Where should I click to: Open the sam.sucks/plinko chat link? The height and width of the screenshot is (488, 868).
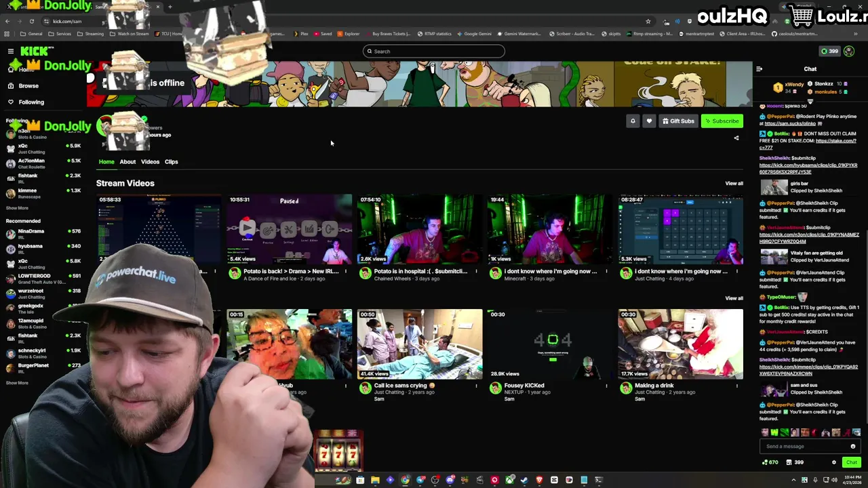tap(790, 124)
